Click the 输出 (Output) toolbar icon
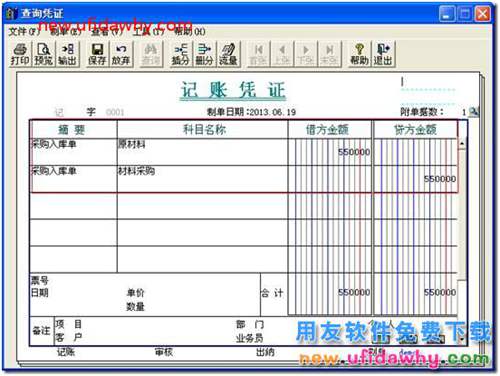Image resolution: width=500 pixels, height=376 pixels. [x=68, y=54]
